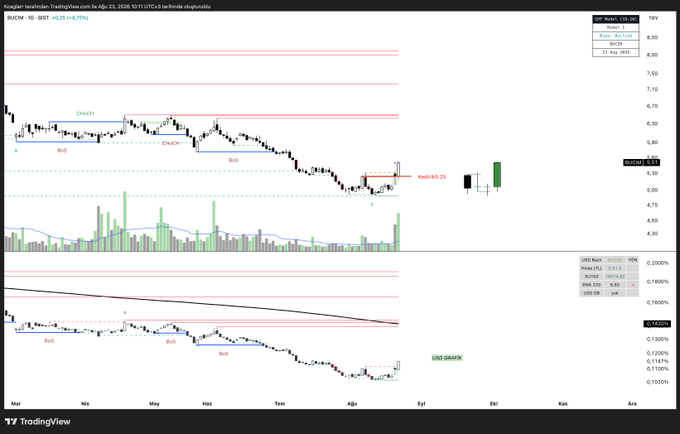Click the BUCIM 5,51 current price tag
680x434 pixels.
641,162
